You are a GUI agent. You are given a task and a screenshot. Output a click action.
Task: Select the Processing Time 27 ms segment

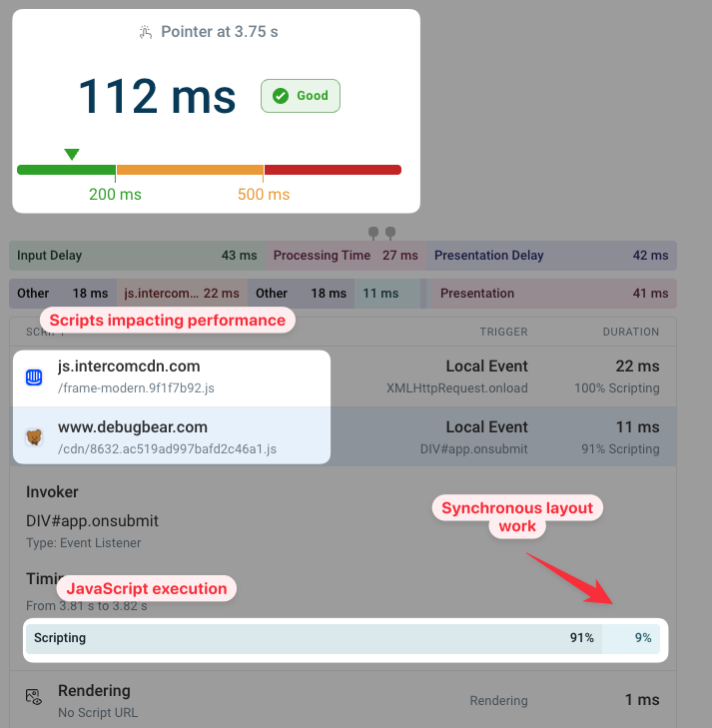point(346,256)
